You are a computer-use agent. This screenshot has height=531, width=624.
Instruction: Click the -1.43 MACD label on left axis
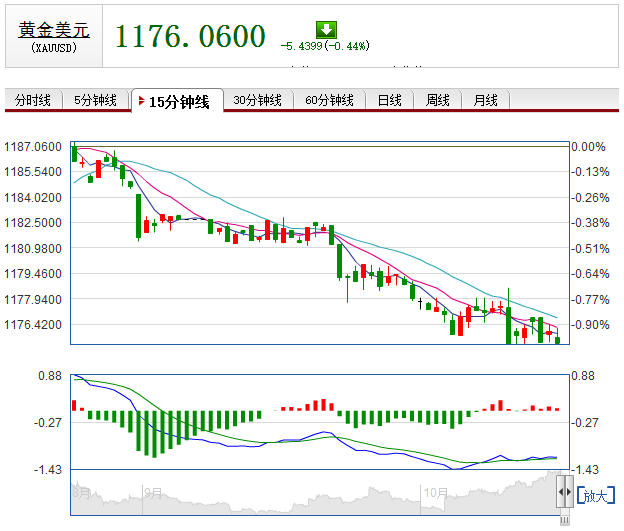[x=48, y=470]
